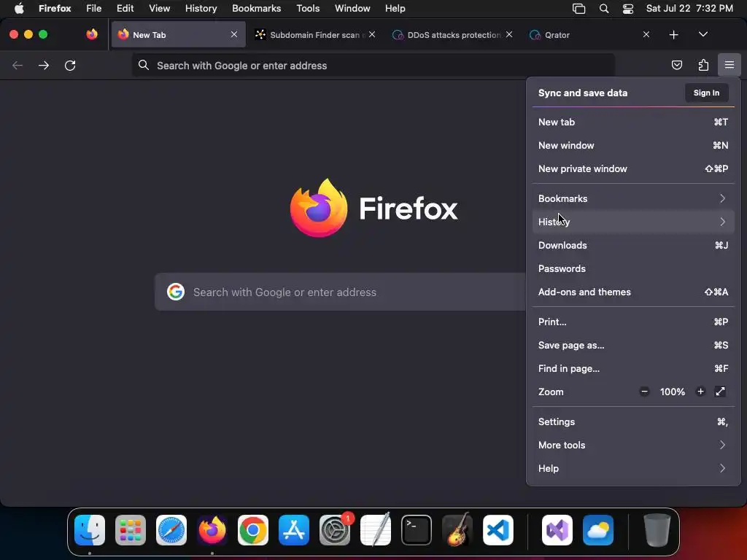Close the DDoS attacks protection tab

coord(509,34)
